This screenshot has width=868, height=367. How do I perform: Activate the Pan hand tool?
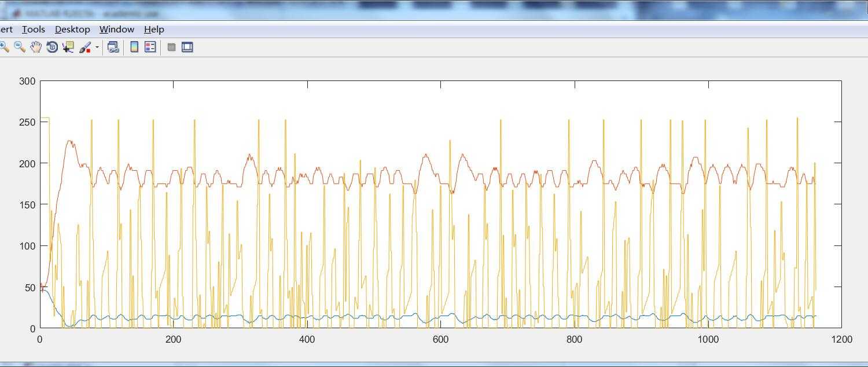coord(36,47)
